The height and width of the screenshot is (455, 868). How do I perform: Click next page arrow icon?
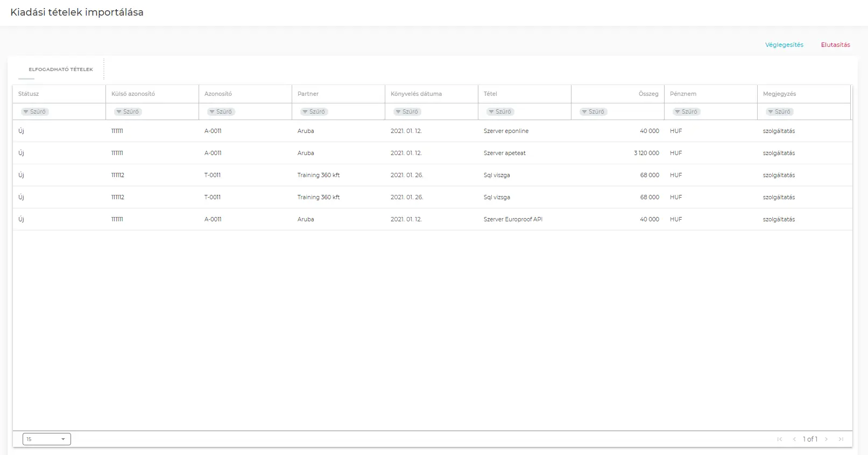point(827,439)
